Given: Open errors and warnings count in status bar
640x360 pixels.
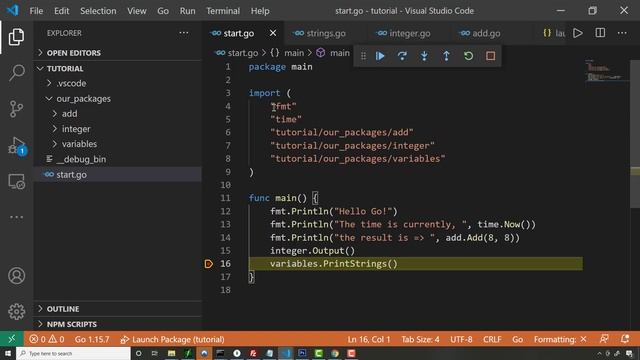Looking at the screenshot, I should (47, 339).
